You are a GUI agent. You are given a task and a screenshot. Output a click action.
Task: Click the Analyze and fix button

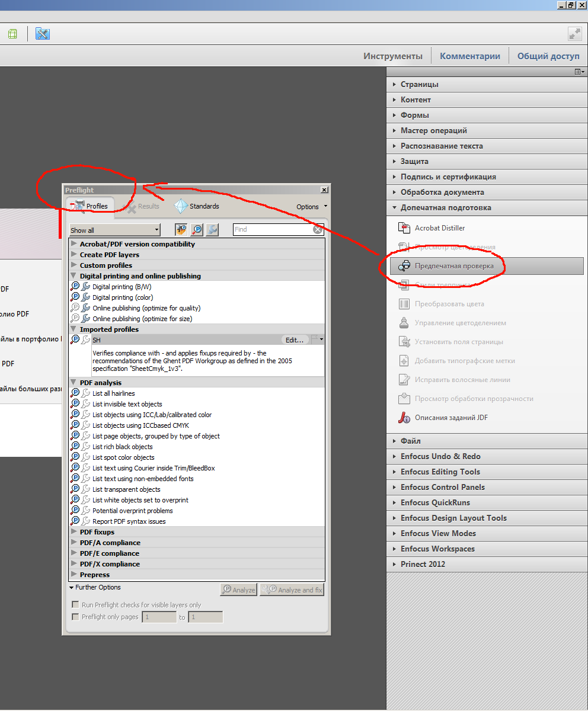pyautogui.click(x=292, y=590)
